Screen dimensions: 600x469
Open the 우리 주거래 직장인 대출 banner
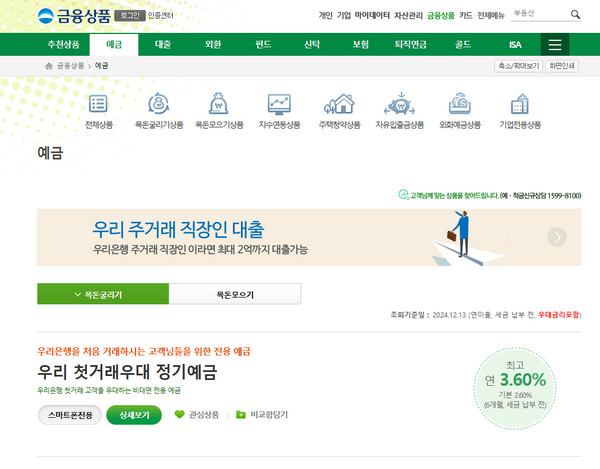[309, 237]
